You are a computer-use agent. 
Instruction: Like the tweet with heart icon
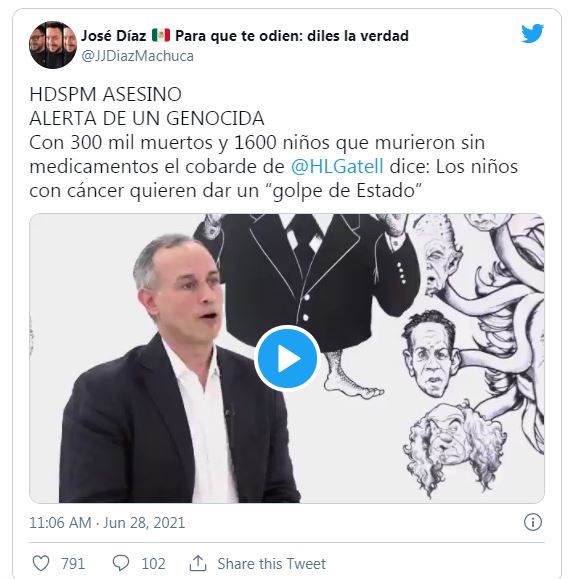pos(41,563)
